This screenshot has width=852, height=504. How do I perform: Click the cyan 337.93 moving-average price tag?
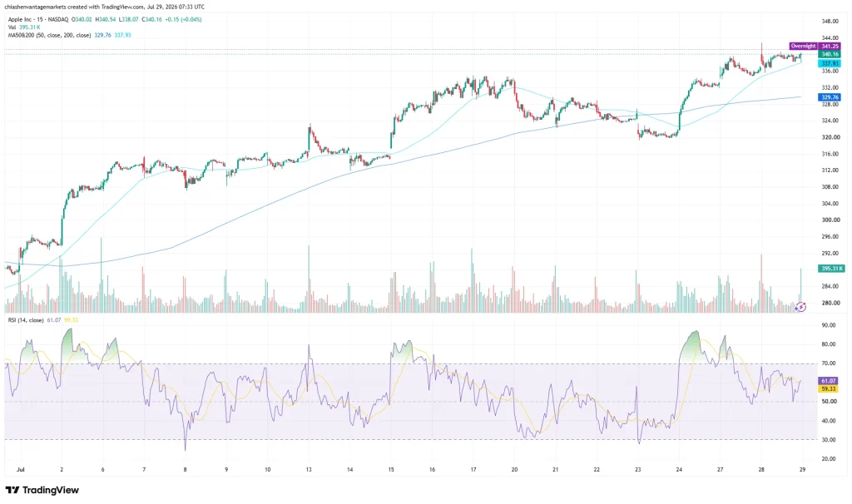pyautogui.click(x=830, y=63)
